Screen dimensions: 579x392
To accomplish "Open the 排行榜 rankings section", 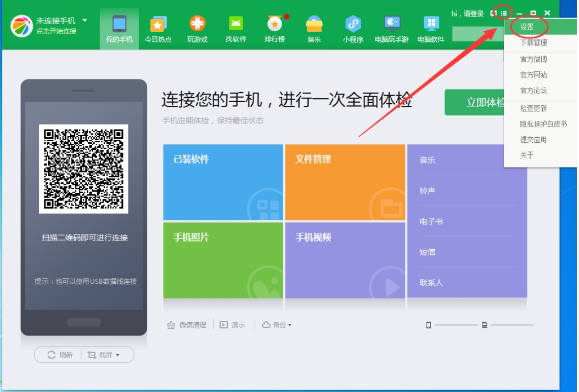I will [275, 29].
